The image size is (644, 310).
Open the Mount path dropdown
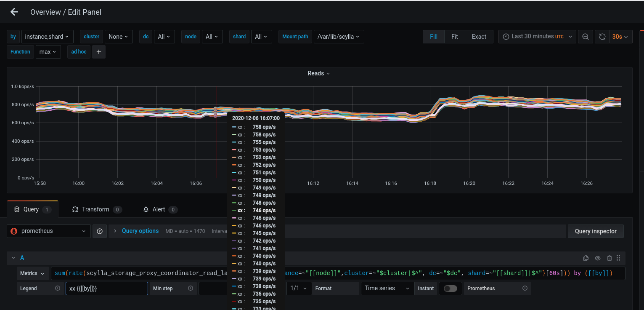click(x=339, y=37)
